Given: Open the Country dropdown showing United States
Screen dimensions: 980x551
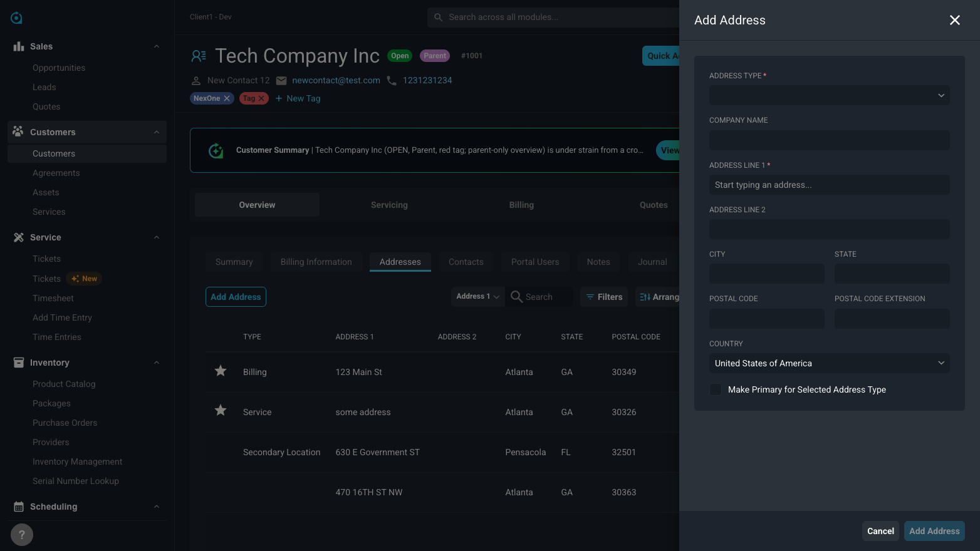Looking at the screenshot, I should click(829, 363).
